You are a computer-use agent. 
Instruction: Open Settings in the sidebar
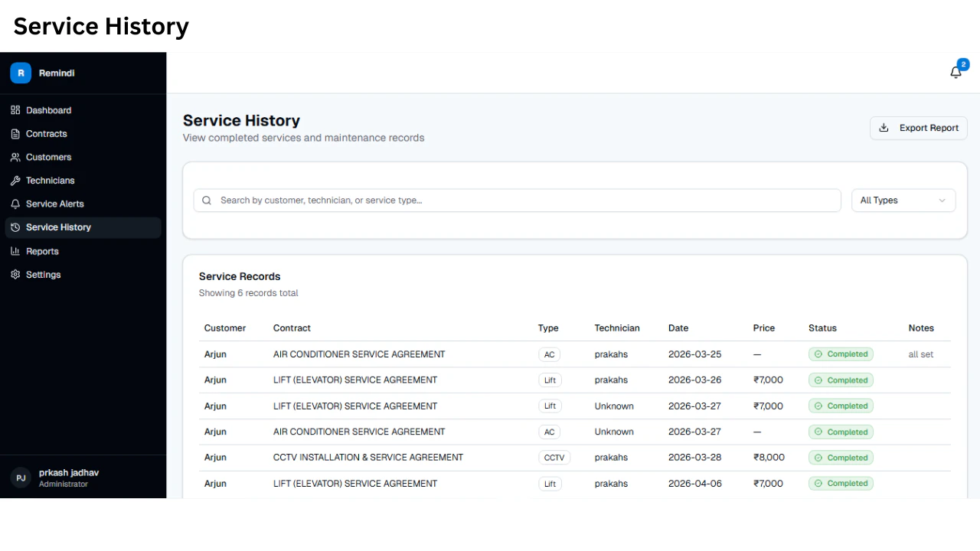click(x=83, y=274)
